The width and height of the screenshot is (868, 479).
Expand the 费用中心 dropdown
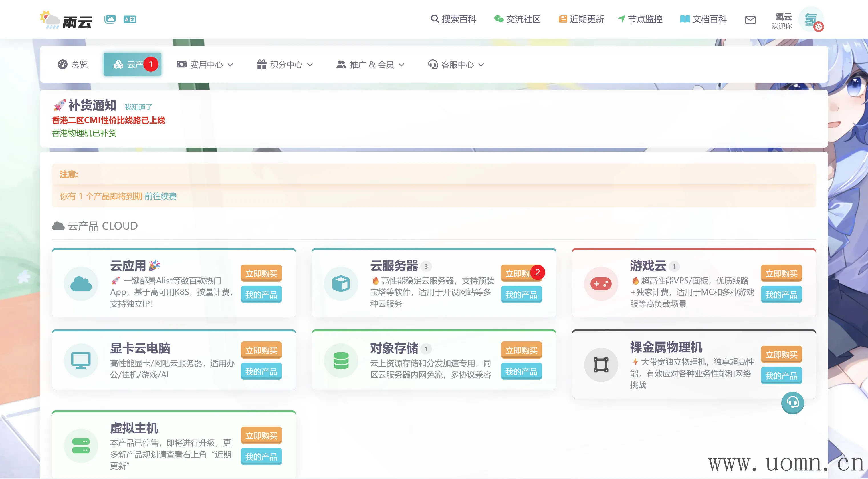point(205,65)
